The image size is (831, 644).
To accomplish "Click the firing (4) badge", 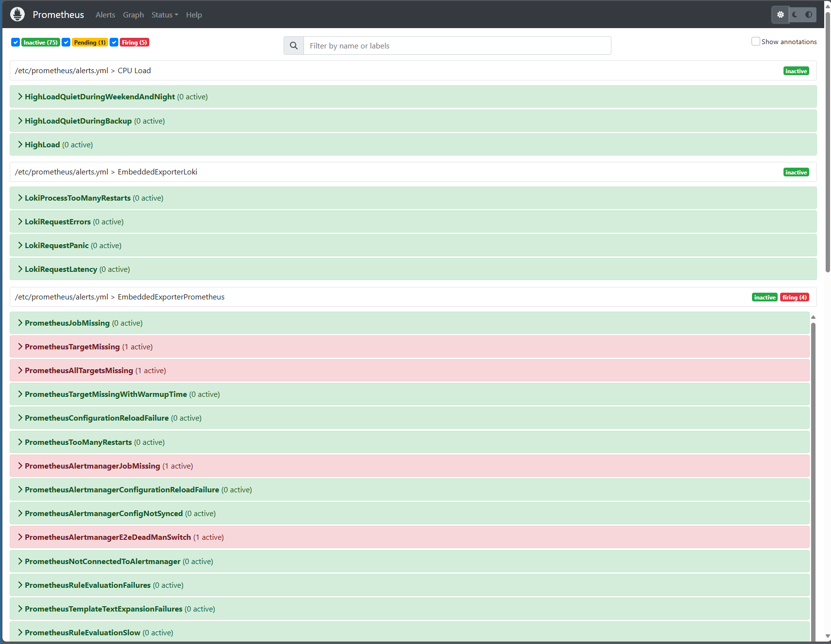I will (795, 298).
